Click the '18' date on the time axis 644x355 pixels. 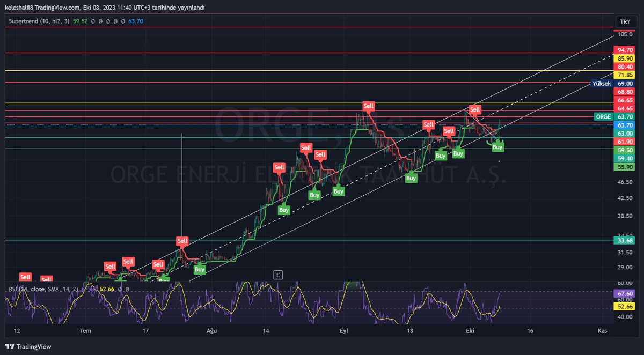410,331
